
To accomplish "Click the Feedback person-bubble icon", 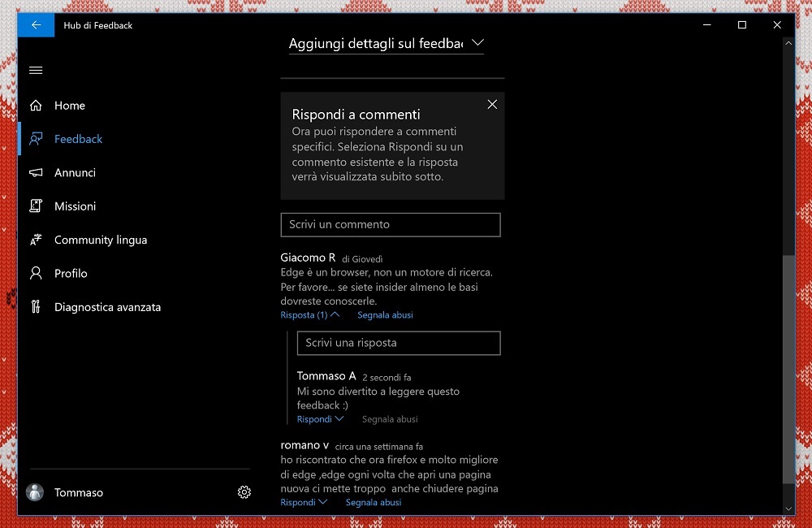I will (36, 139).
